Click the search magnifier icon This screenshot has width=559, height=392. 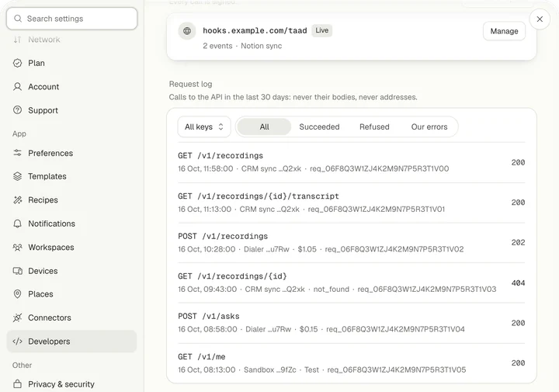[18, 19]
